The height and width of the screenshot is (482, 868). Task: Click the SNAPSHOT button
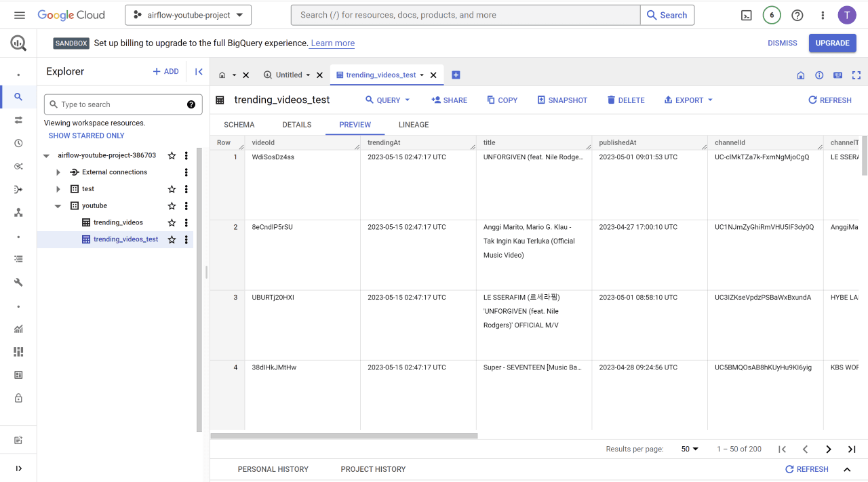tap(562, 100)
